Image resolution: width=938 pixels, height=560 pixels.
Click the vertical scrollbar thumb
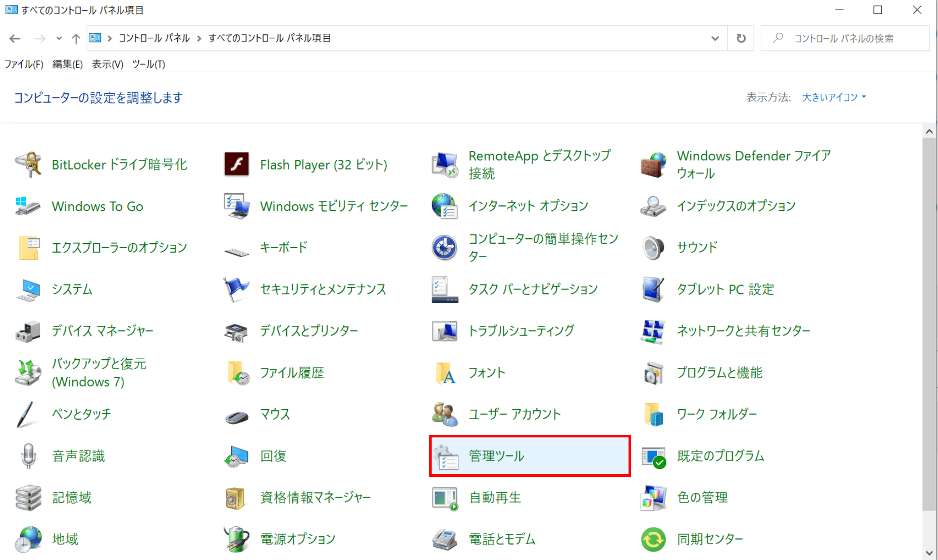(x=929, y=324)
